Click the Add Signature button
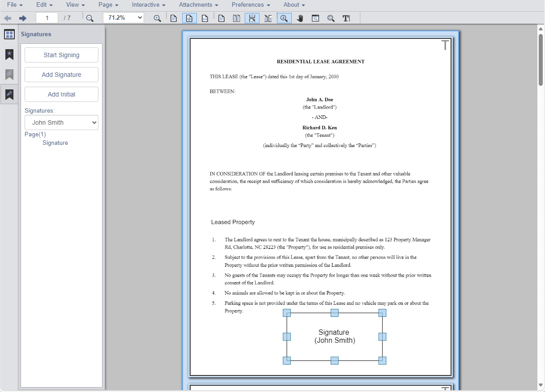The height and width of the screenshot is (392, 545). point(61,75)
